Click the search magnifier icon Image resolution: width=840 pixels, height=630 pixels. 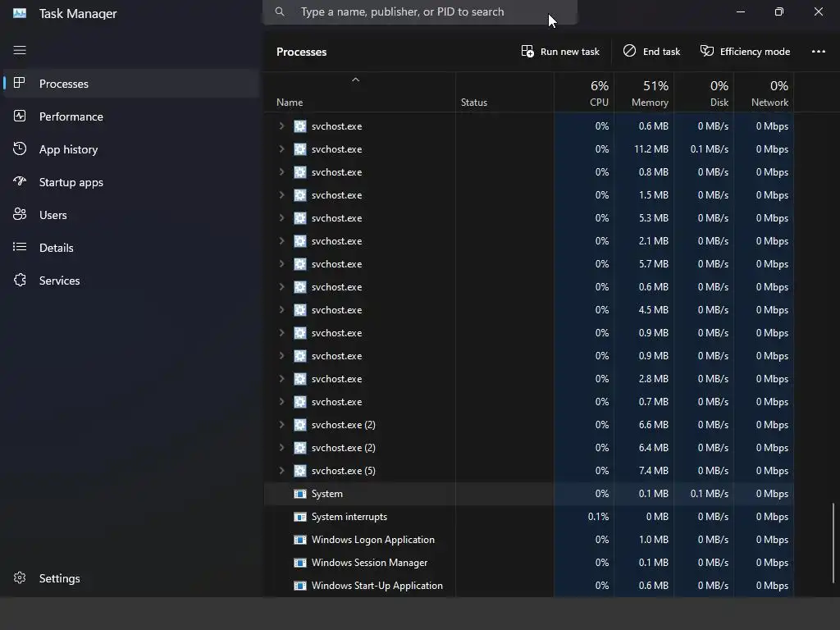click(280, 11)
